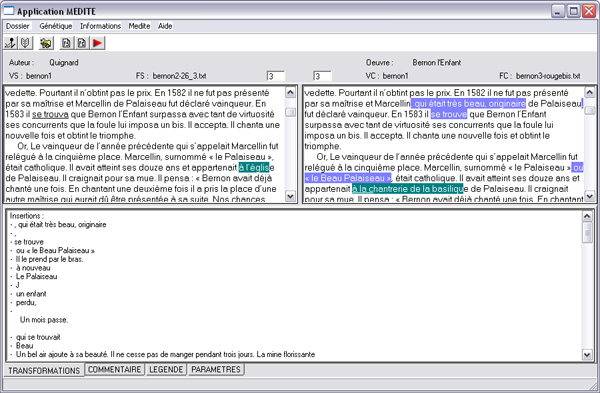Screen dimensions: 600x393
Task: Click down arrow of right text pane scrollbar
Action: pos(590,196)
